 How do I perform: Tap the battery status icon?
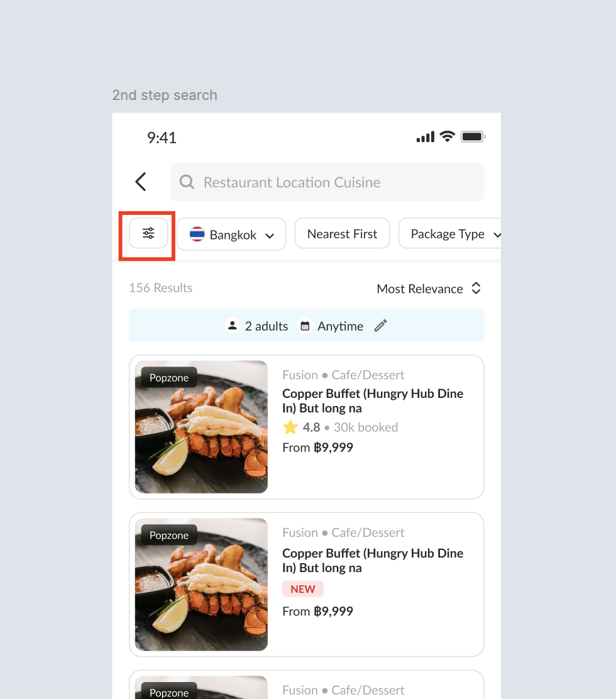473,137
